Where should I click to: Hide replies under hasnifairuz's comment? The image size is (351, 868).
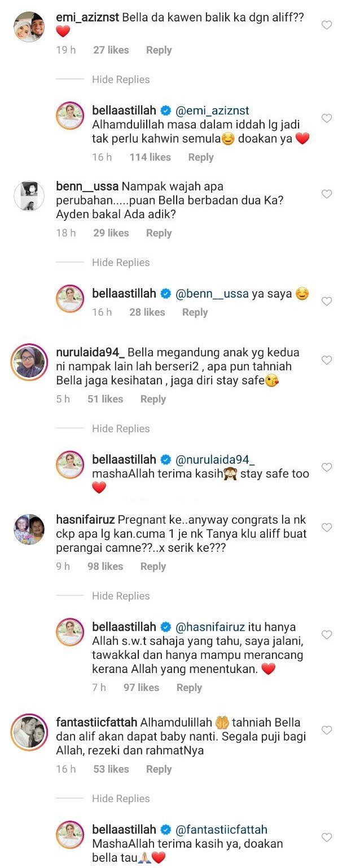point(121,596)
